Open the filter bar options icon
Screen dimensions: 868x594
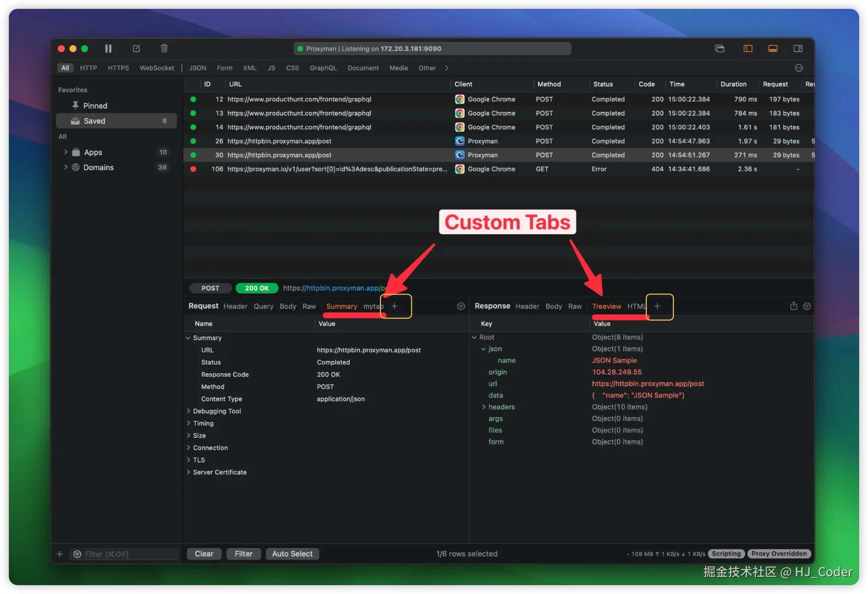click(799, 68)
